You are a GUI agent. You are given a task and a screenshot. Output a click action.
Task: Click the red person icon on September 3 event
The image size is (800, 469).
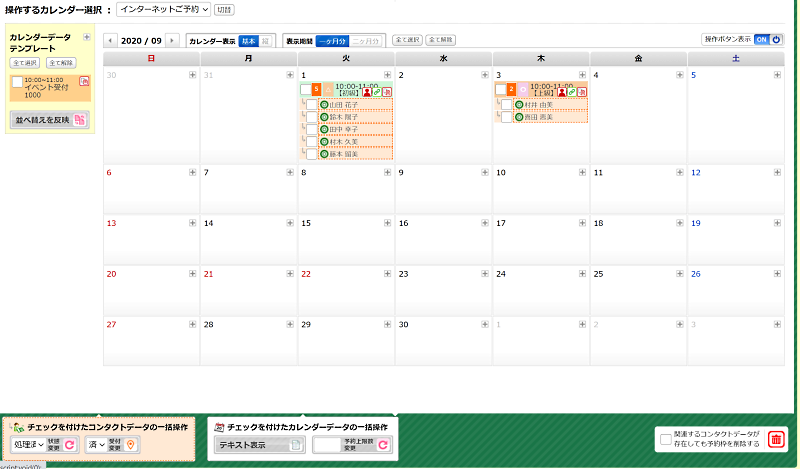pyautogui.click(x=562, y=92)
